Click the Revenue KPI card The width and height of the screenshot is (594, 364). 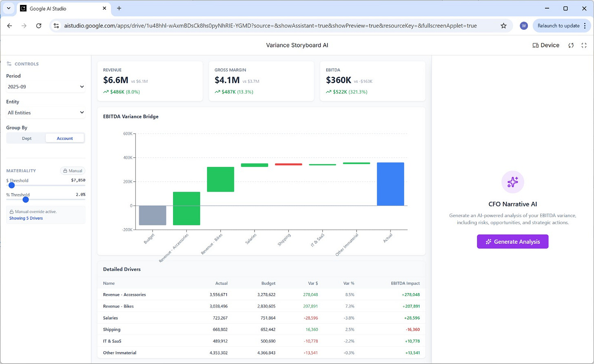[150, 81]
